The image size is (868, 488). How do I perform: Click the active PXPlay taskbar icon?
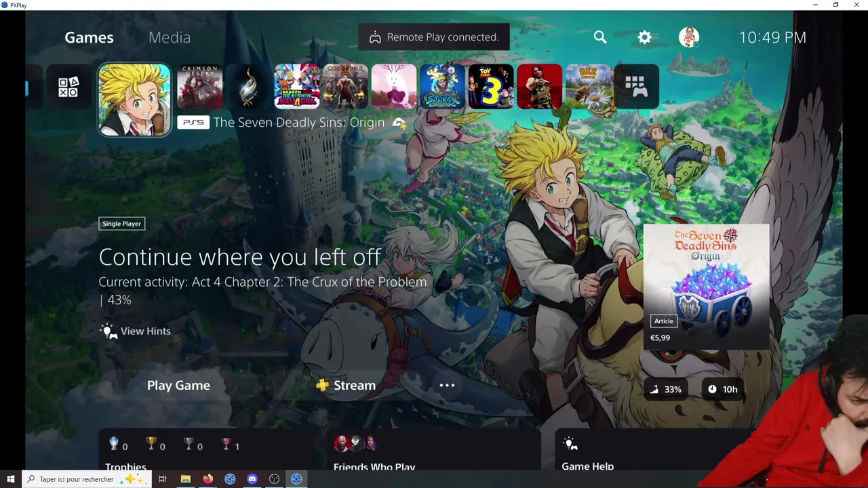coord(296,479)
